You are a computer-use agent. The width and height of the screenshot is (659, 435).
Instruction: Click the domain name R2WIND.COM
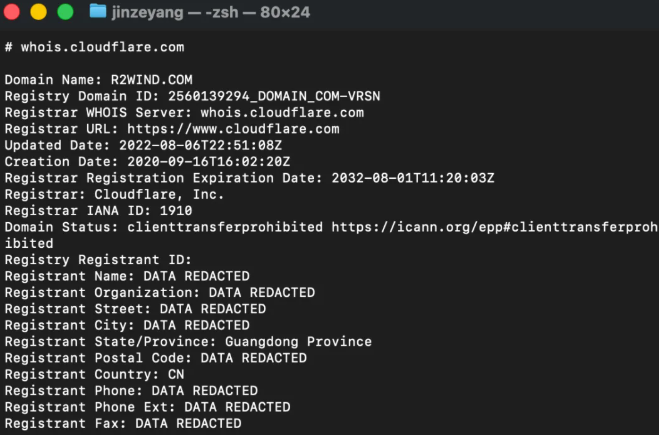point(152,80)
